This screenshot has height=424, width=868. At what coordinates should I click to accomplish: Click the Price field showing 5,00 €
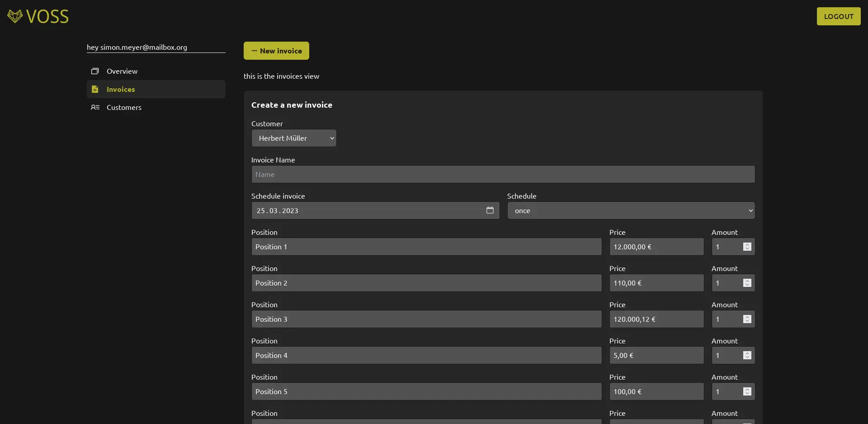656,355
